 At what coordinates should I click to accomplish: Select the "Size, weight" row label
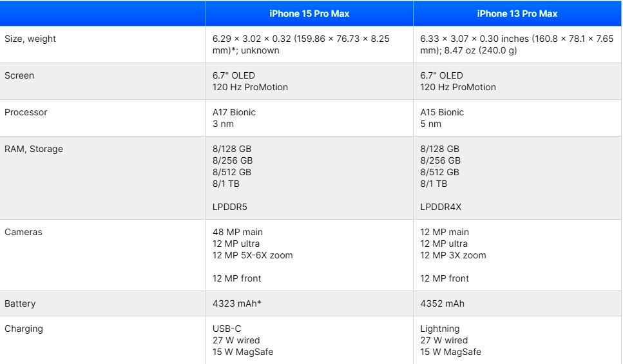point(30,39)
